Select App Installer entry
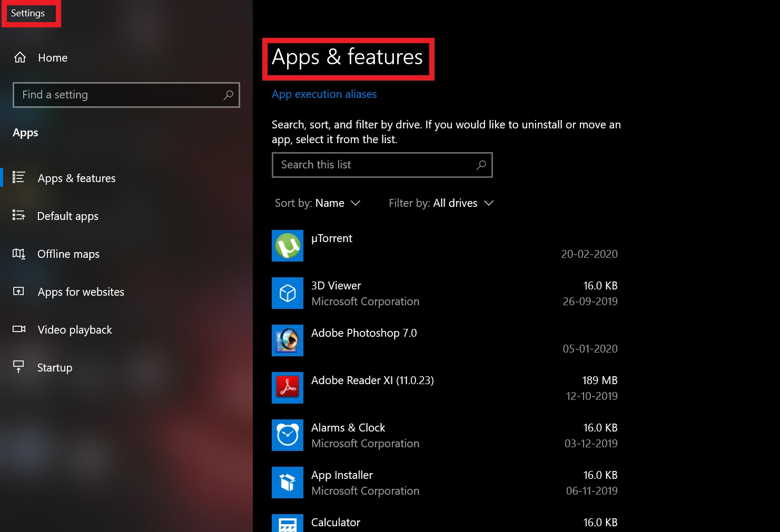 445,483
